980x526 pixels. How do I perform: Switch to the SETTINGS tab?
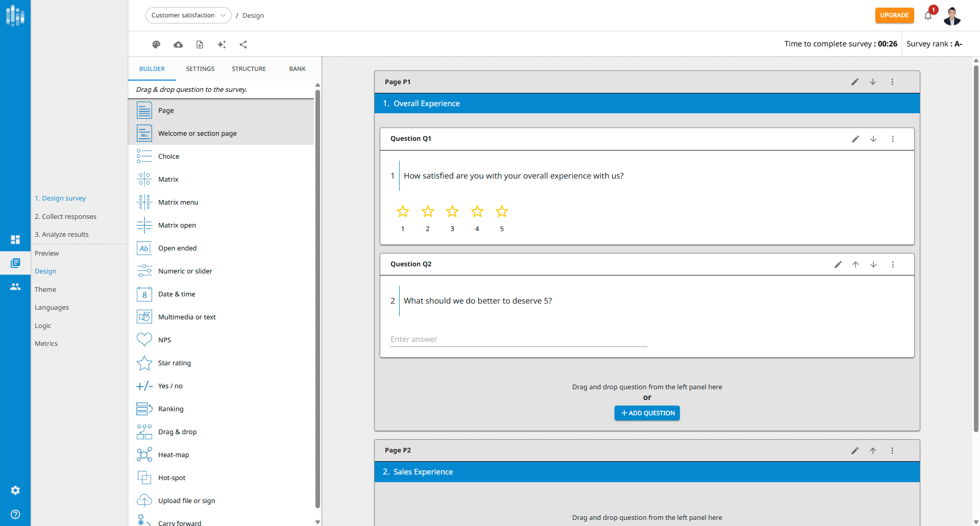[x=200, y=69]
